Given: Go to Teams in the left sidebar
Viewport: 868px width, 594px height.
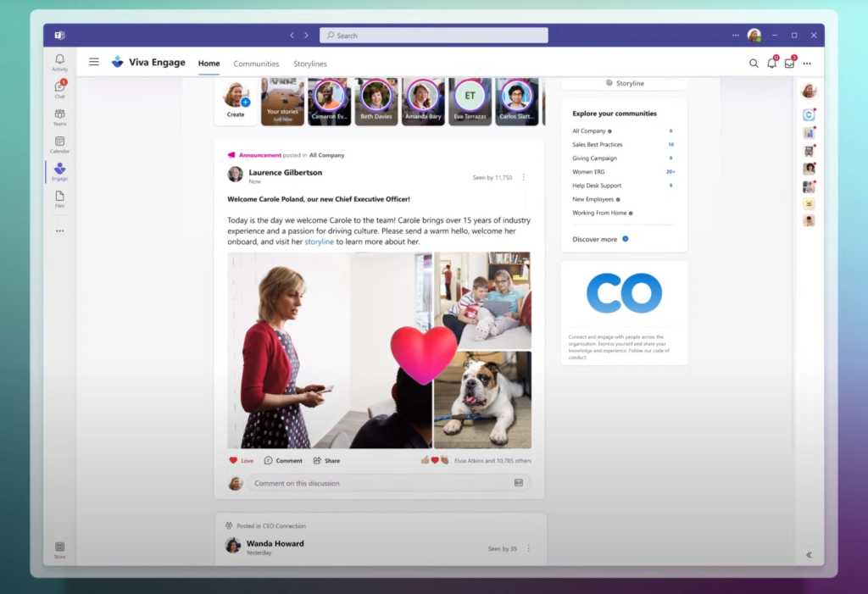Looking at the screenshot, I should (x=59, y=116).
